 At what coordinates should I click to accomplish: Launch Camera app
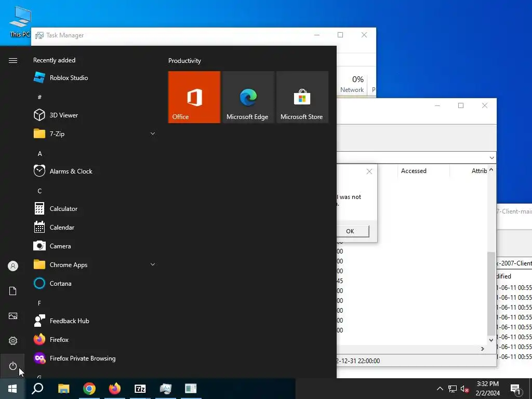(95, 246)
